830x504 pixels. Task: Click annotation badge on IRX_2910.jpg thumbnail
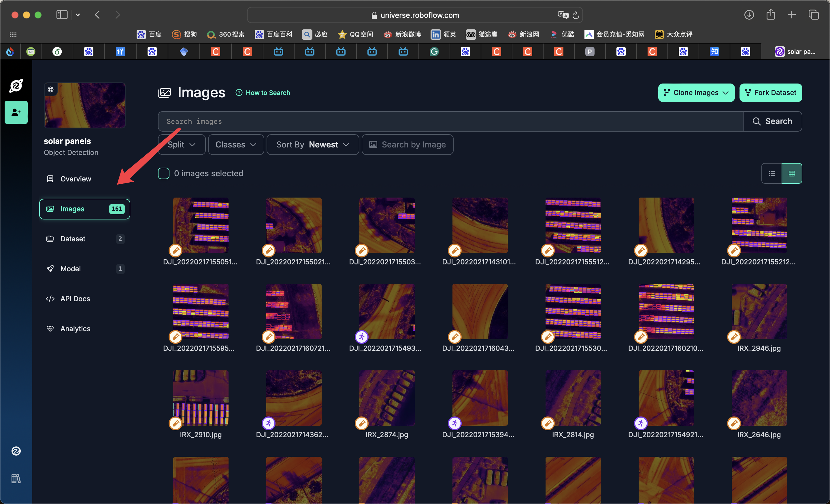tap(175, 423)
